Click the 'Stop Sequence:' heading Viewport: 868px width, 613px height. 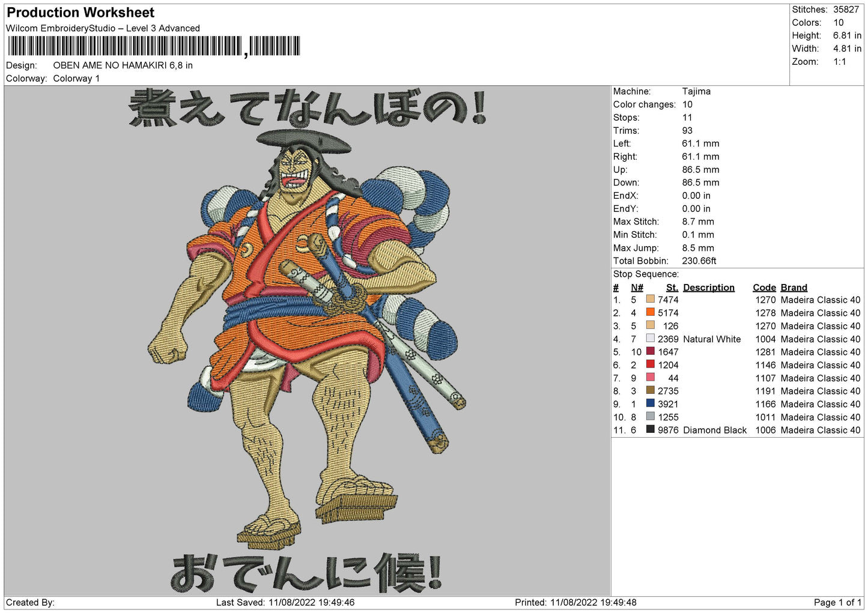[646, 274]
